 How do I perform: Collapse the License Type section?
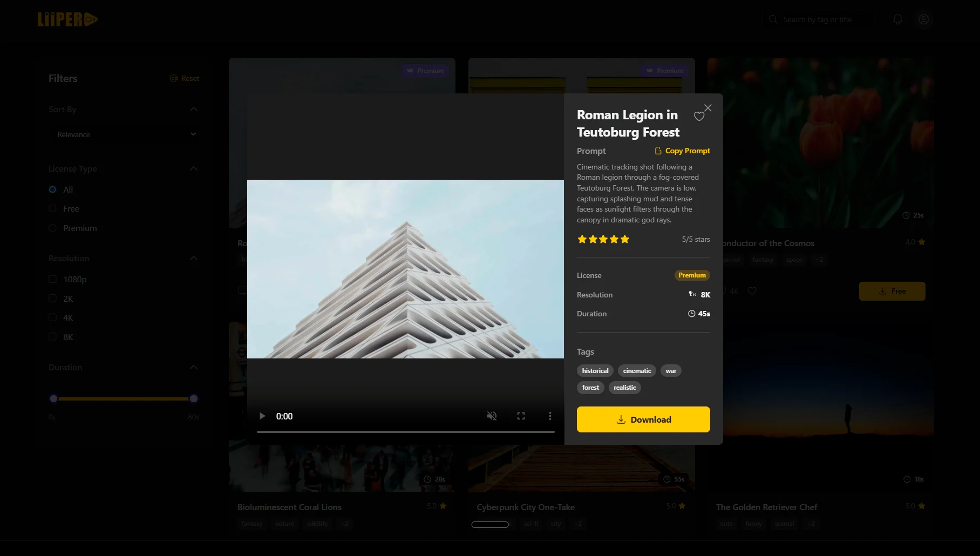194,169
